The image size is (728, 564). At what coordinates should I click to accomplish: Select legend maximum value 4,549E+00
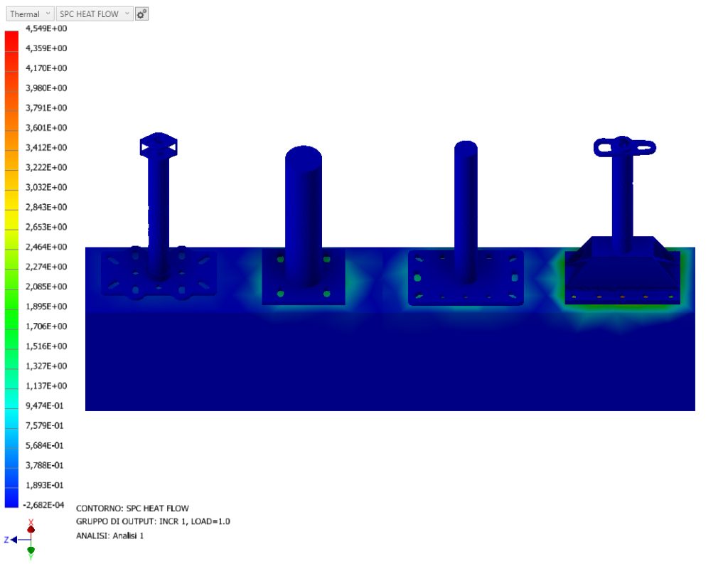pos(46,28)
